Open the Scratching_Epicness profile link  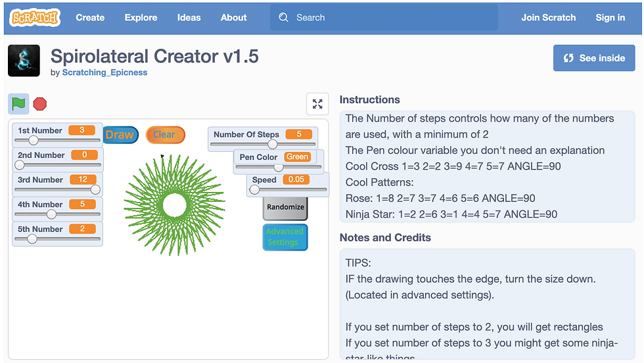(104, 72)
